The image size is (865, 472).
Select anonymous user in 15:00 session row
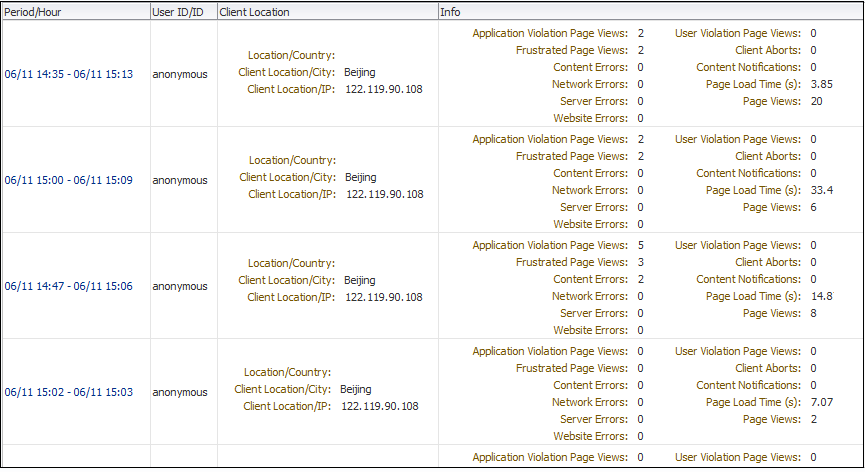pos(180,180)
